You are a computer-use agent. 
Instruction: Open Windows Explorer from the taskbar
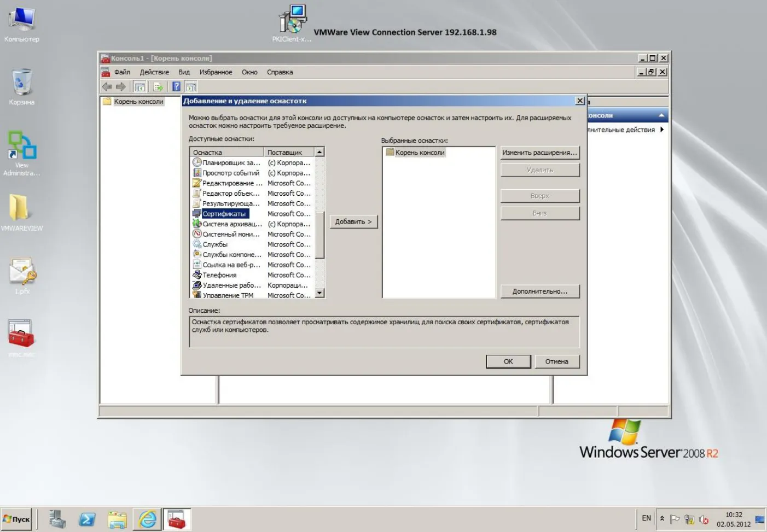pyautogui.click(x=117, y=519)
